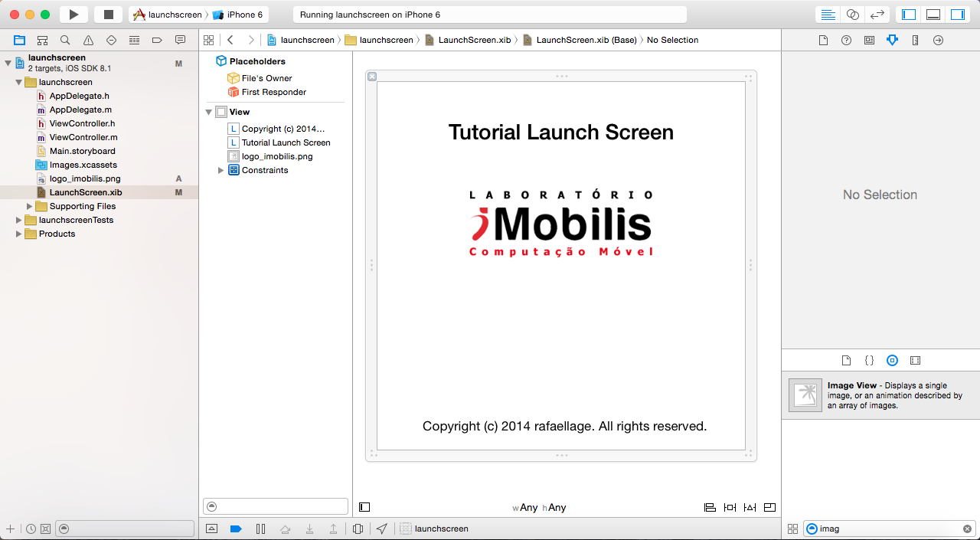Viewport: 980px width, 540px height.
Task: Show the Project navigator
Action: [x=20, y=40]
